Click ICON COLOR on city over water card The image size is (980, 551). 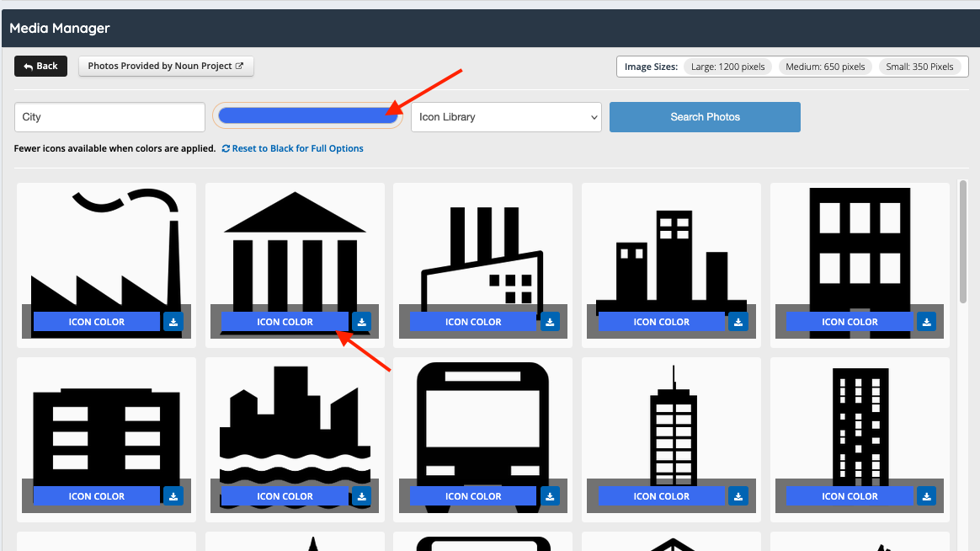click(285, 496)
